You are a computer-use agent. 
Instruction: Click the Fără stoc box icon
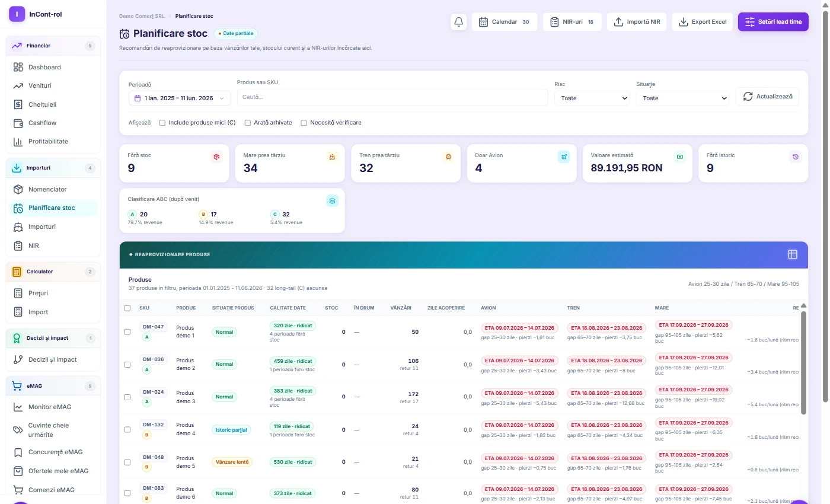pyautogui.click(x=216, y=157)
